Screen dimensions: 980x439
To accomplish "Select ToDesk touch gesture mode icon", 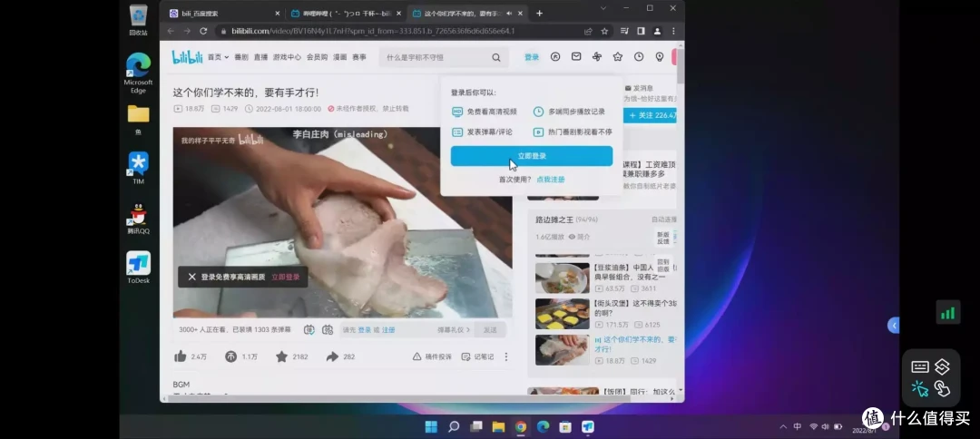I will click(x=942, y=388).
